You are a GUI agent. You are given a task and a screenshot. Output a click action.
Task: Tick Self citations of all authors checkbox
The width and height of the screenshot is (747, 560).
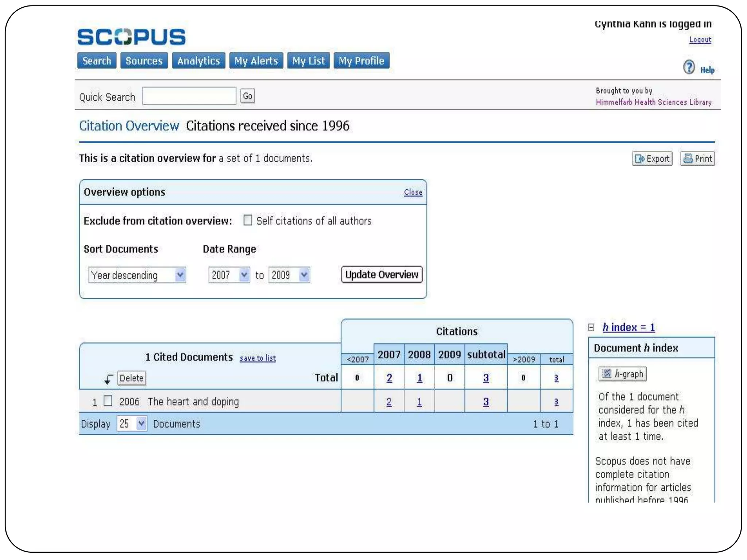[248, 220]
